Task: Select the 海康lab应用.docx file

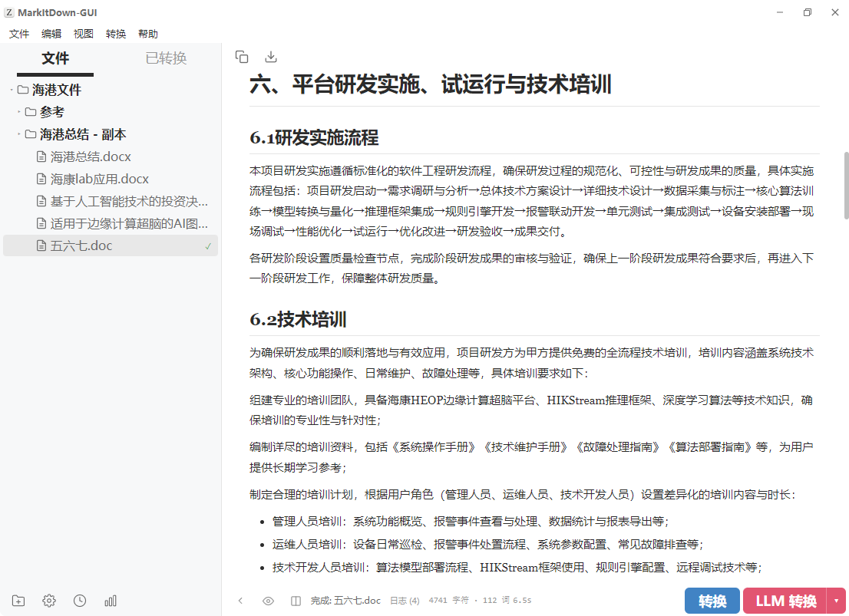Action: coord(111,180)
